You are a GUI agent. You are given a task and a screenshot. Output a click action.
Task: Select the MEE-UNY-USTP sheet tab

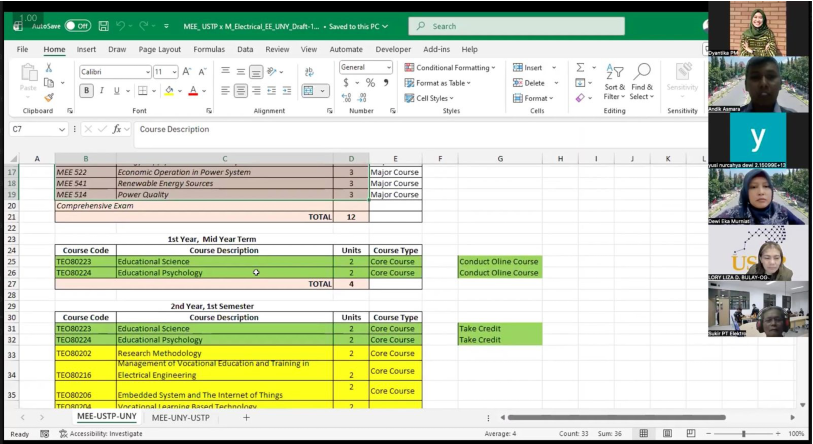click(x=180, y=418)
